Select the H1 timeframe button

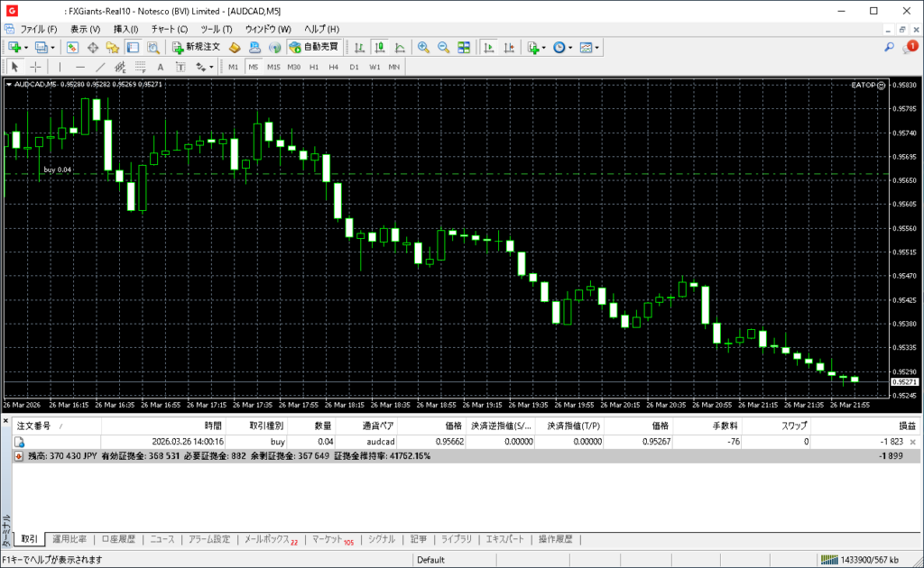[x=314, y=67]
